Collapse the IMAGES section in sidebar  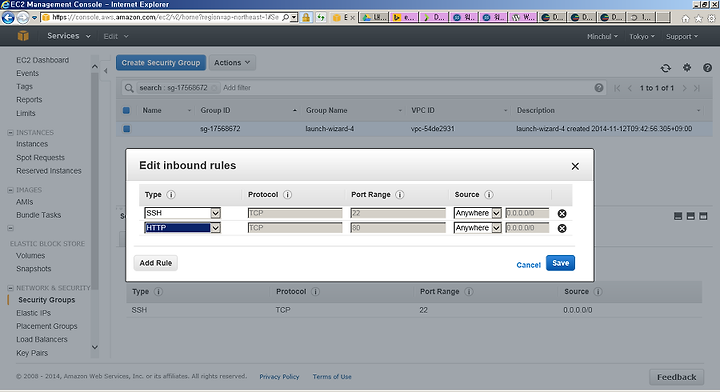pyautogui.click(x=10, y=190)
